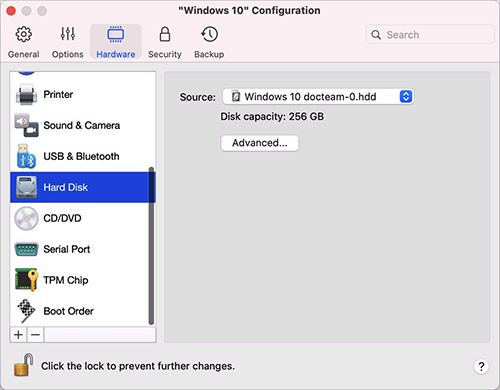
Task: Click the Hard Disk drive icon
Action: point(26,187)
